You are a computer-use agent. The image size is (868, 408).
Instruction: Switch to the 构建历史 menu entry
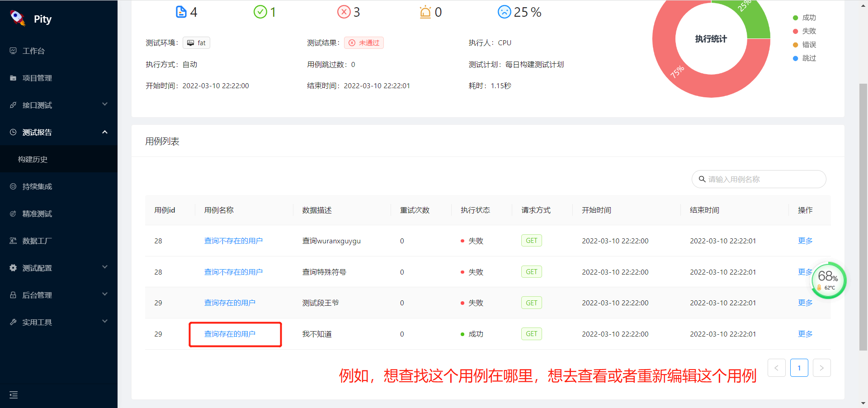click(x=33, y=159)
